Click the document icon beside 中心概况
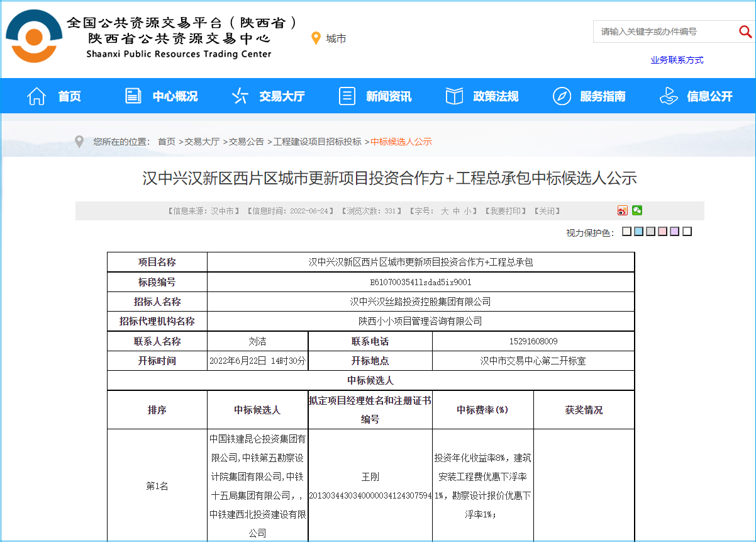The height and width of the screenshot is (542, 756). (133, 96)
